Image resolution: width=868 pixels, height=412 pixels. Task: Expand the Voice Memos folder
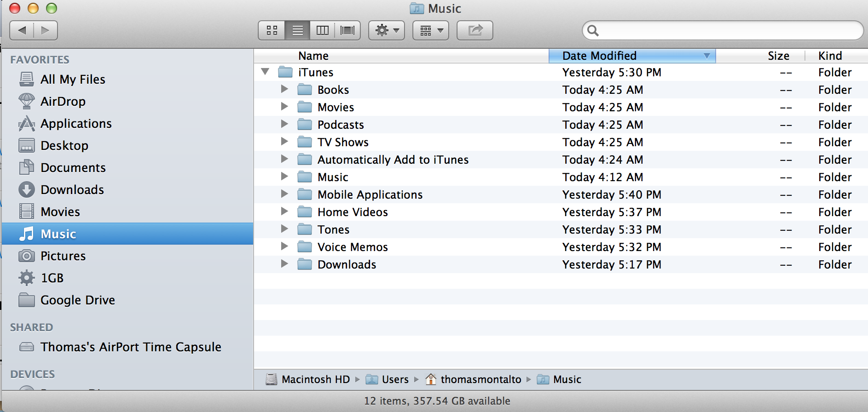[x=284, y=246]
